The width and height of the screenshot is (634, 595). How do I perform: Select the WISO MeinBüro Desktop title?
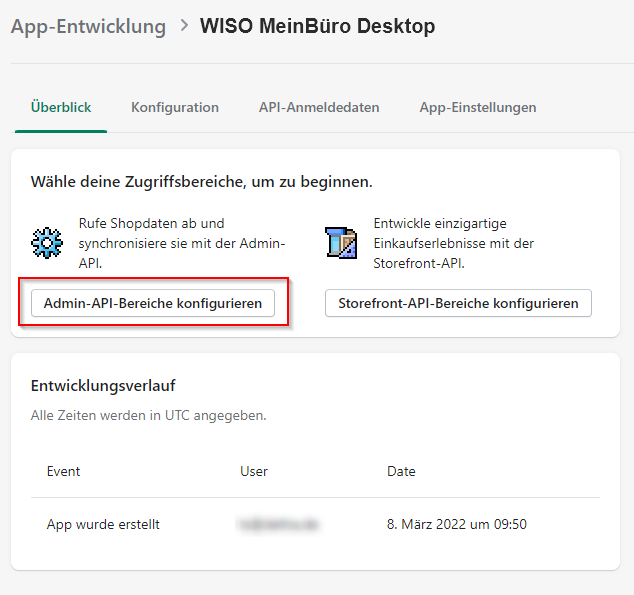click(317, 26)
